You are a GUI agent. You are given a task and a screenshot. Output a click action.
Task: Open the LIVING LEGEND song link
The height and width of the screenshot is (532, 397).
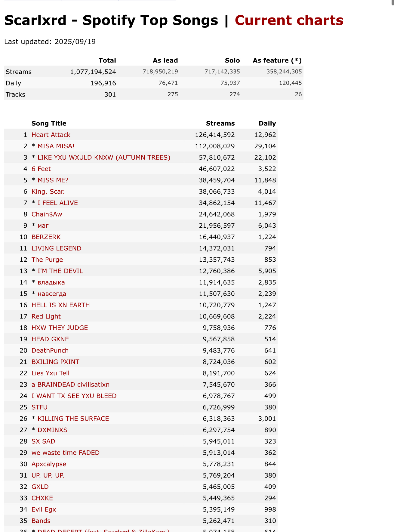click(57, 248)
